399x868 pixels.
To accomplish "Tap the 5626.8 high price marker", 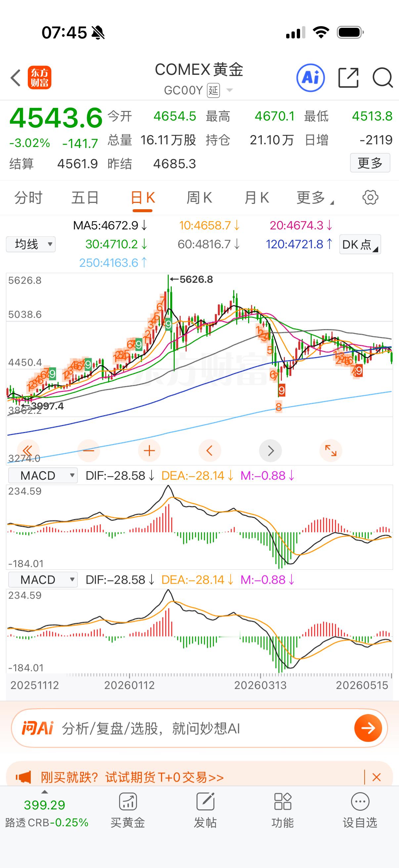I will (192, 279).
